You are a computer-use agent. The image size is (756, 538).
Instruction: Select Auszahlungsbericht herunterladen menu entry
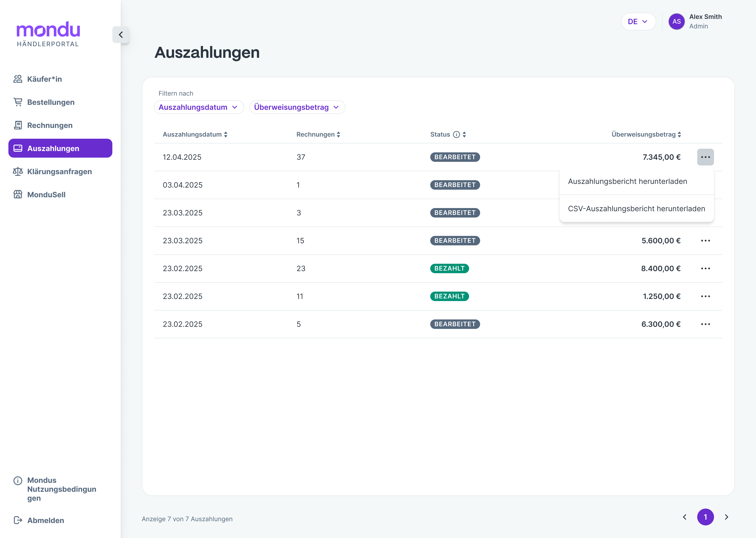pos(627,182)
